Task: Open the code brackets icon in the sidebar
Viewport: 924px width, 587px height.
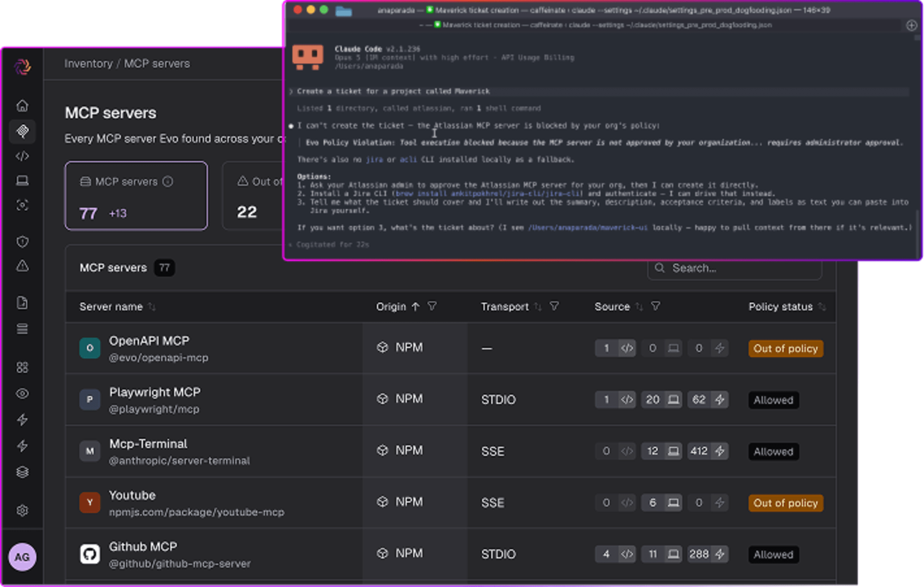Action: coord(22,156)
